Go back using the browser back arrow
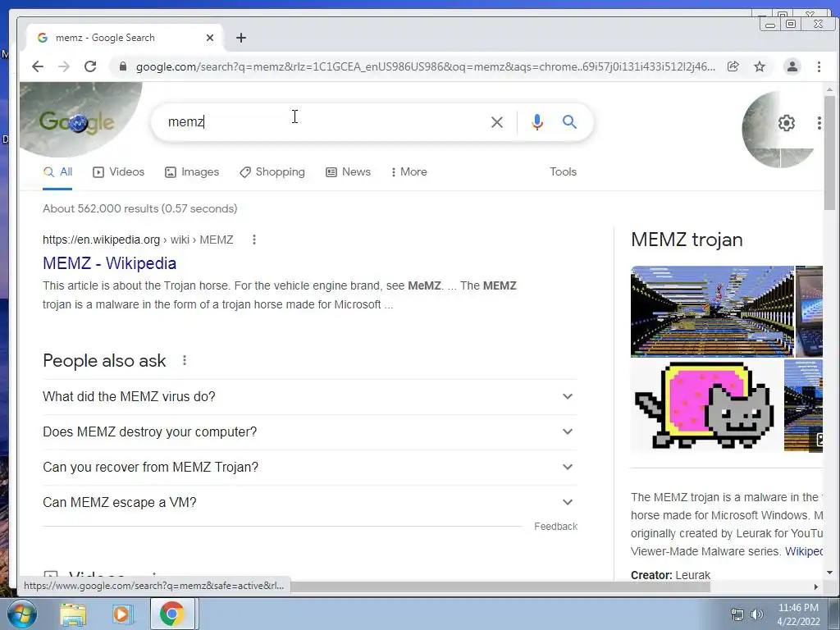Viewport: 840px width, 630px height. click(x=38, y=66)
